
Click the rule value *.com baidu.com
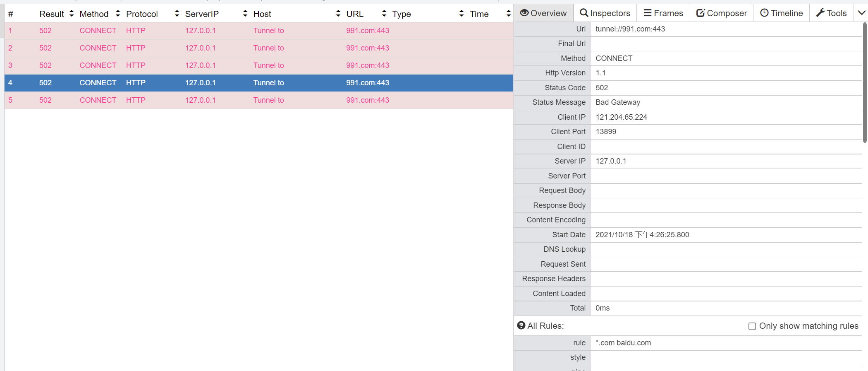(623, 343)
